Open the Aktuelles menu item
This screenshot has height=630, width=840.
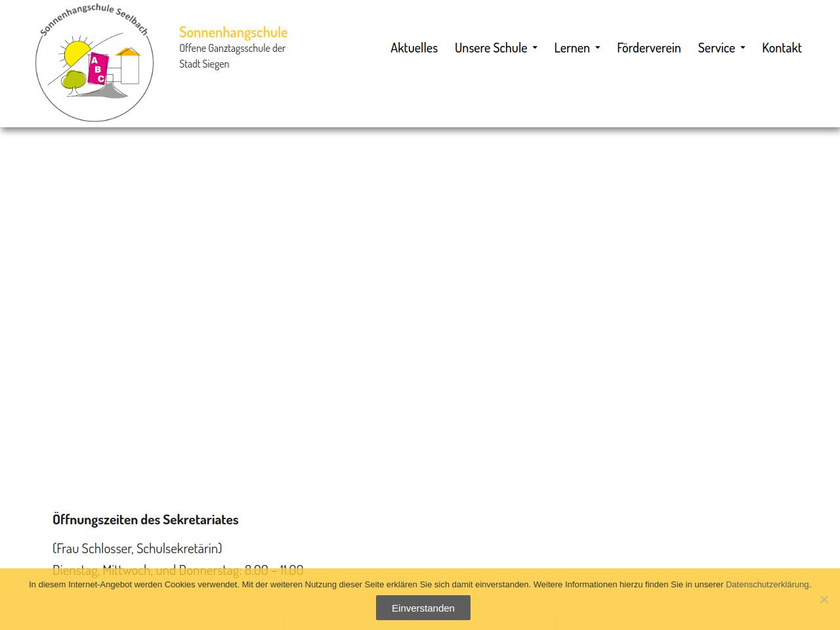(413, 48)
